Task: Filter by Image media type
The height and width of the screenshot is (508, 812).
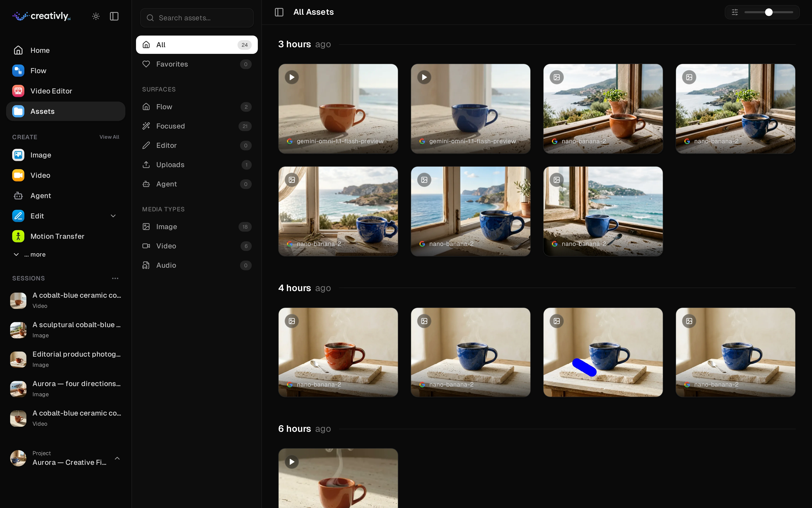Action: 197,227
